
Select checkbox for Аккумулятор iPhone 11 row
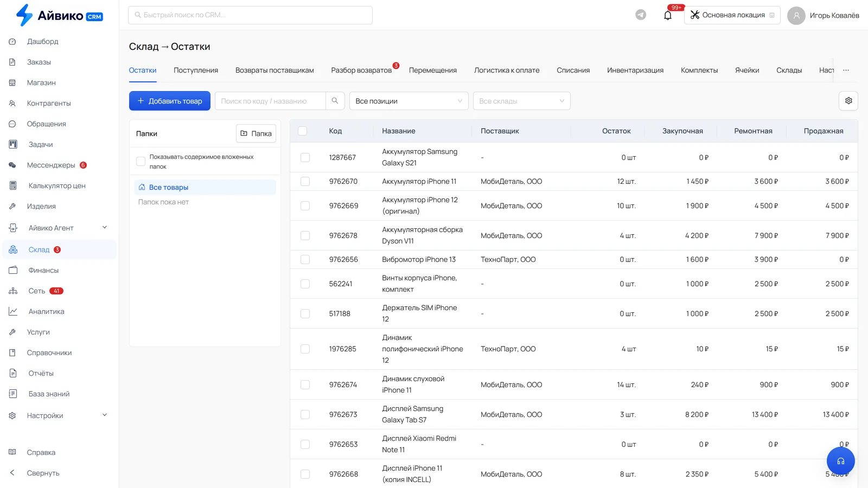click(305, 181)
